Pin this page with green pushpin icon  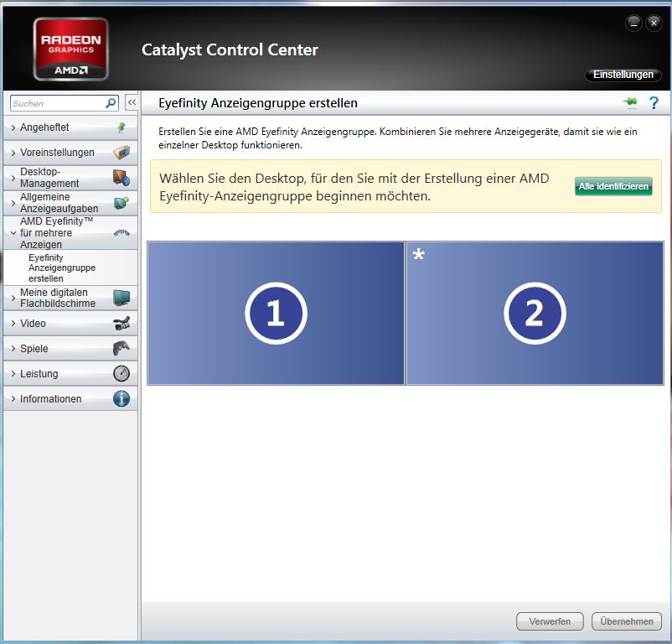630,102
